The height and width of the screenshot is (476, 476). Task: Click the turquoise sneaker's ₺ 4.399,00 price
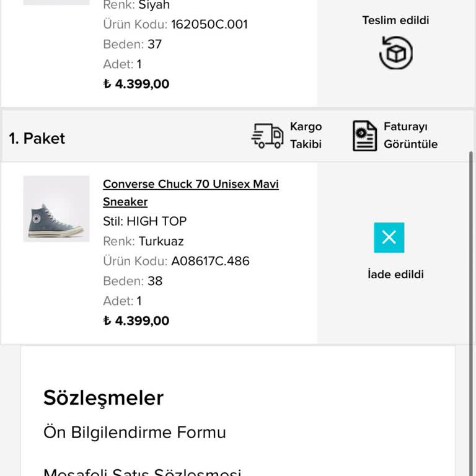pos(136,320)
